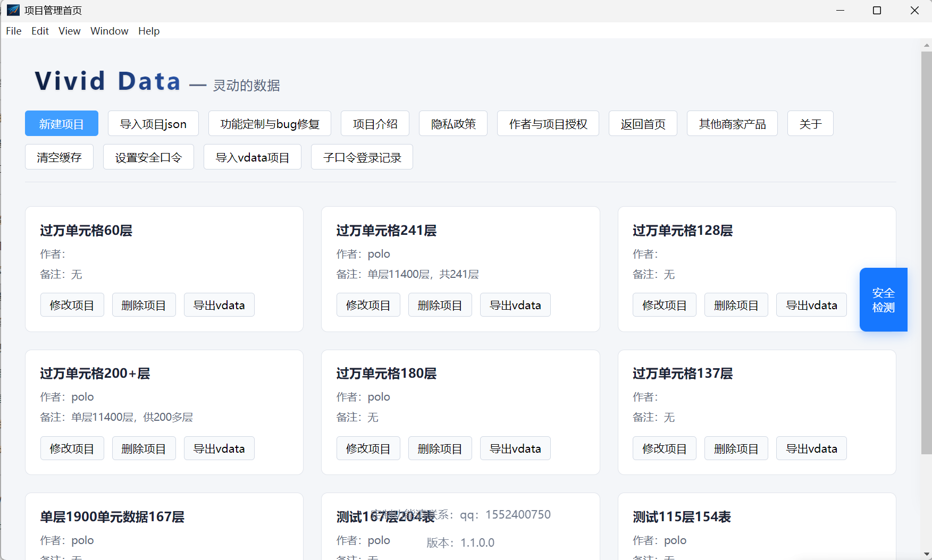The width and height of the screenshot is (932, 560).
Task: Modify project 过万单元格200+层
Action: pyautogui.click(x=72, y=448)
